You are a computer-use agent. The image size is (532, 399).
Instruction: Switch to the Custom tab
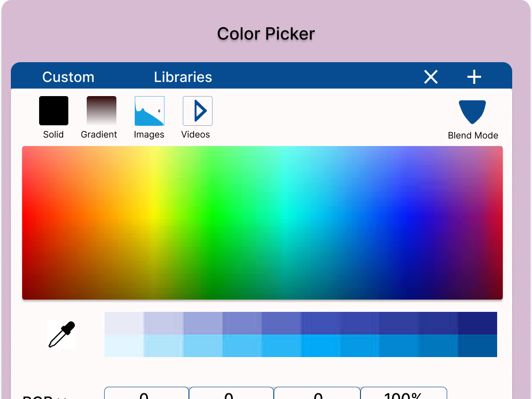coord(68,76)
